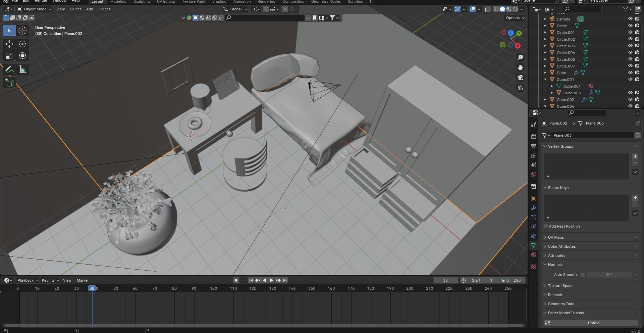Viewport: 644px width, 333px height.
Task: Switch to material preview viewport shading
Action: pos(509,9)
